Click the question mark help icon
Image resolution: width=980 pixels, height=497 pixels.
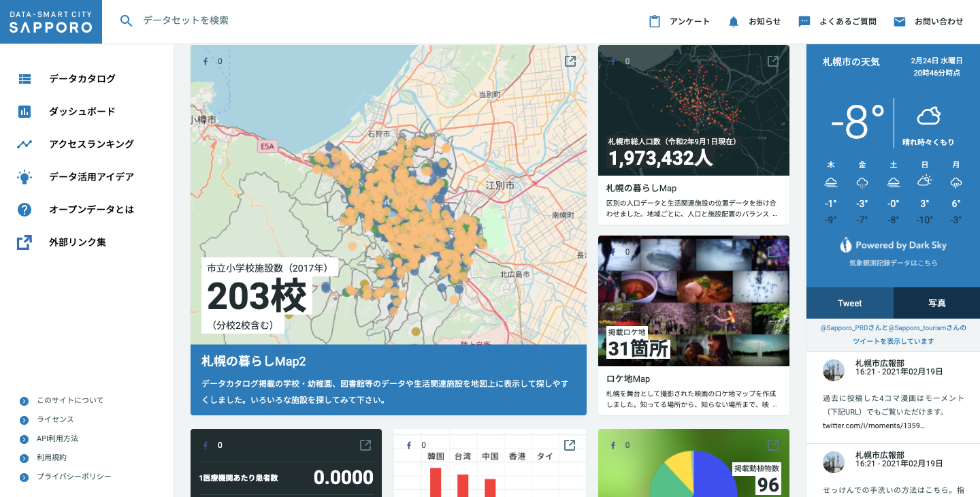pos(24,210)
